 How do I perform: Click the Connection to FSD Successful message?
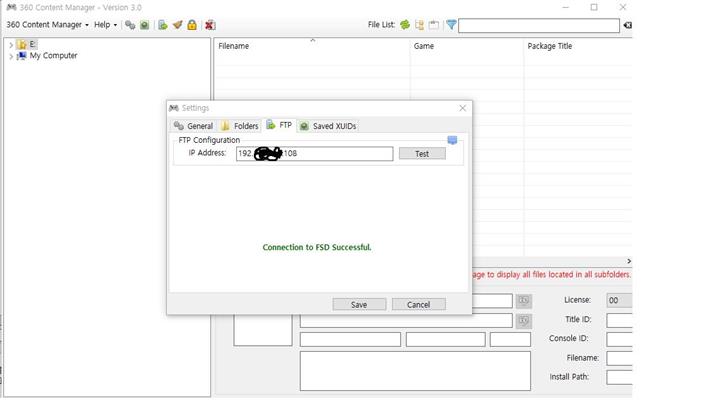(317, 247)
